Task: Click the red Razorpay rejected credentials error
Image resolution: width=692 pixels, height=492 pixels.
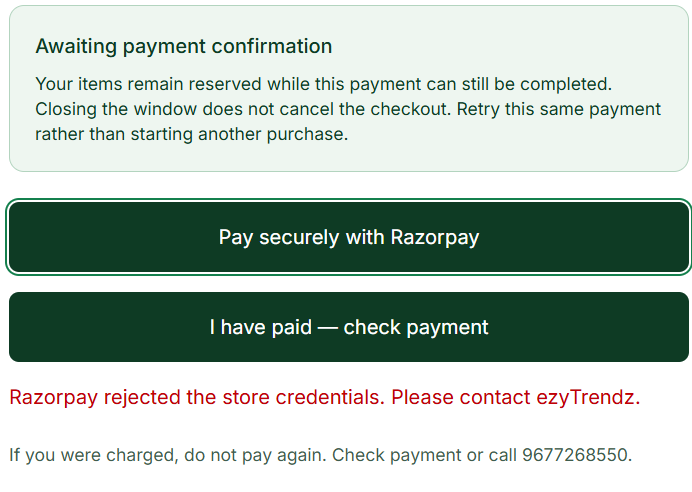Action: click(325, 397)
